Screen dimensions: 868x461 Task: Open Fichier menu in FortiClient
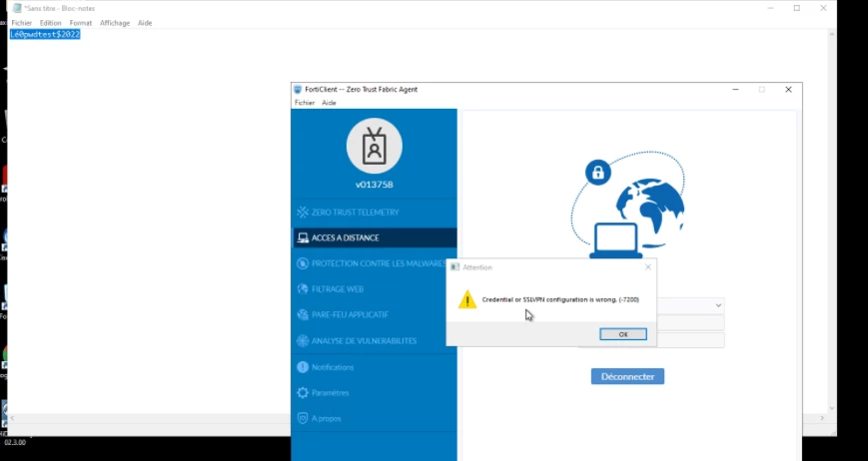tap(305, 103)
